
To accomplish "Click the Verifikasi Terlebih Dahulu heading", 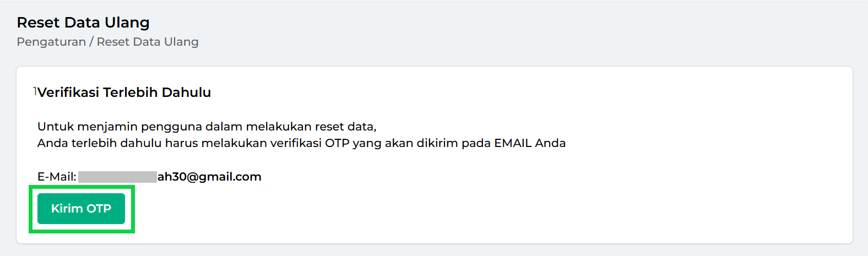I will pos(124,92).
